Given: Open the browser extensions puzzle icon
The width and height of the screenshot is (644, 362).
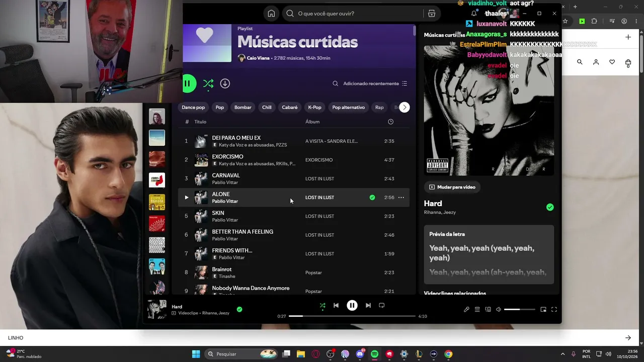Looking at the screenshot, I should pyautogui.click(x=594, y=21).
